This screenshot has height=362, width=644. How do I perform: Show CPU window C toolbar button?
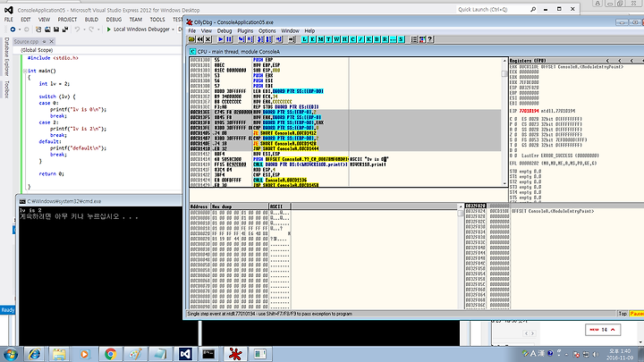pos(352,39)
